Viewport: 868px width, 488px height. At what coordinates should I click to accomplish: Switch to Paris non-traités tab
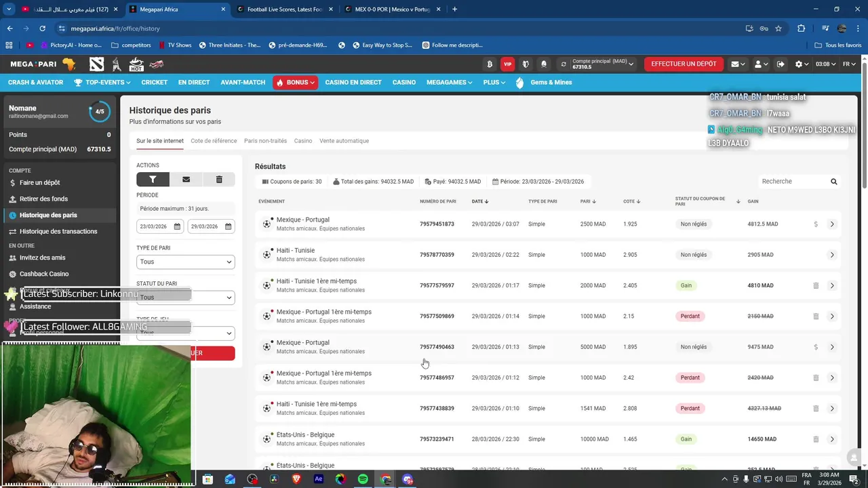(265, 141)
